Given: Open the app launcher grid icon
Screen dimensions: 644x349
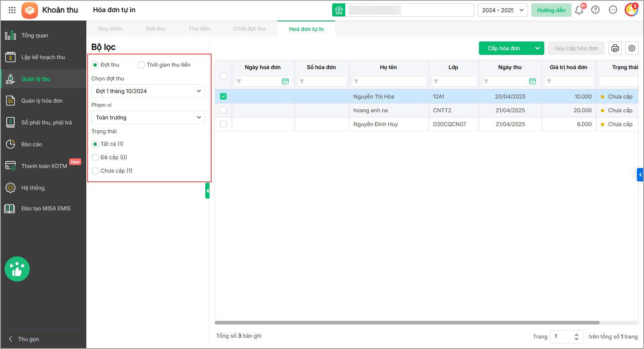Looking at the screenshot, I should pyautogui.click(x=12, y=10).
